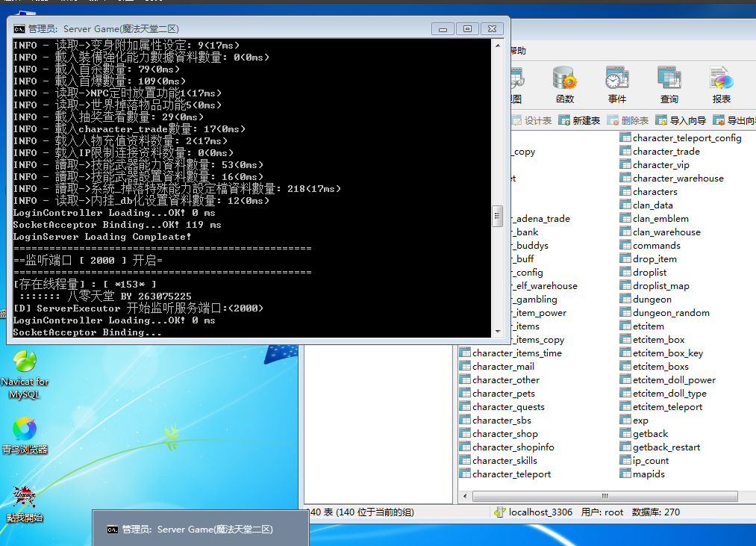Viewport: 756px width, 546px height.
Task: Select the clan_emblem table
Action: [x=655, y=219]
